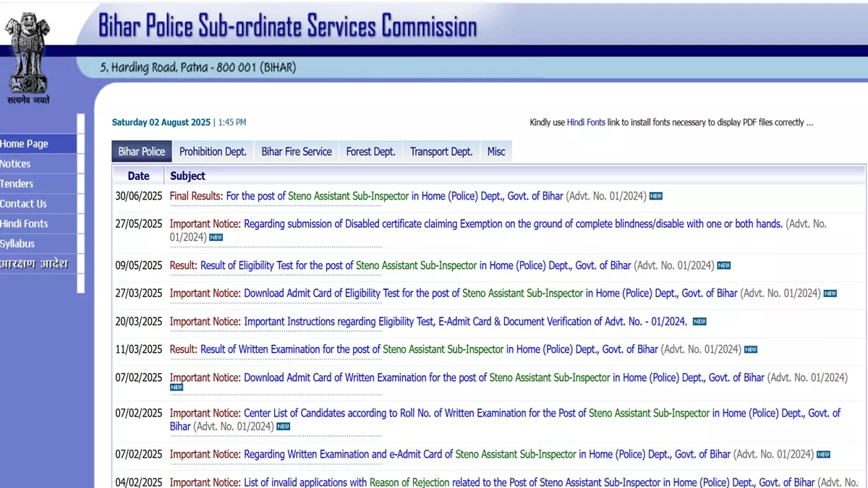
Task: Click NEW badge on 09/05/2025 Eligibility Test result
Action: tap(724, 265)
